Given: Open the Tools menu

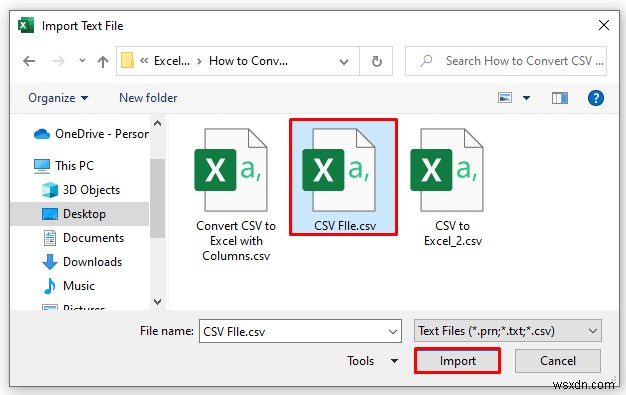Looking at the screenshot, I should pyautogui.click(x=361, y=361).
